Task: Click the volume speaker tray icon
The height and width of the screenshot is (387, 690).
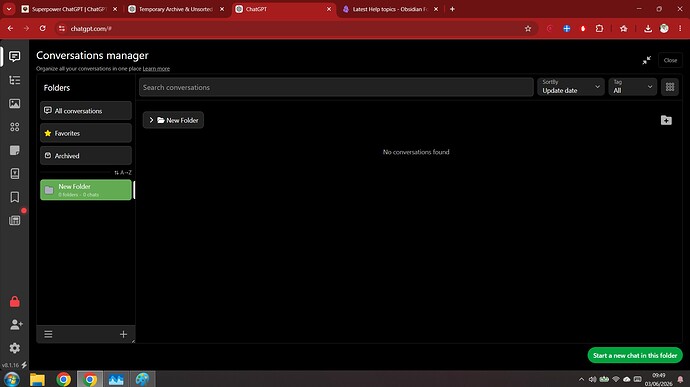Action: point(592,379)
